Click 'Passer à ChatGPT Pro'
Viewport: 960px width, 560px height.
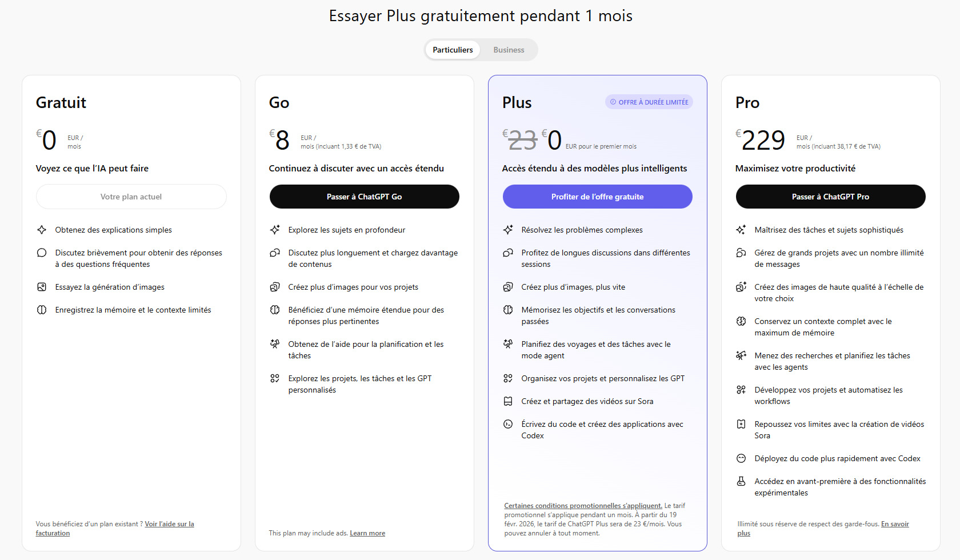click(x=830, y=197)
